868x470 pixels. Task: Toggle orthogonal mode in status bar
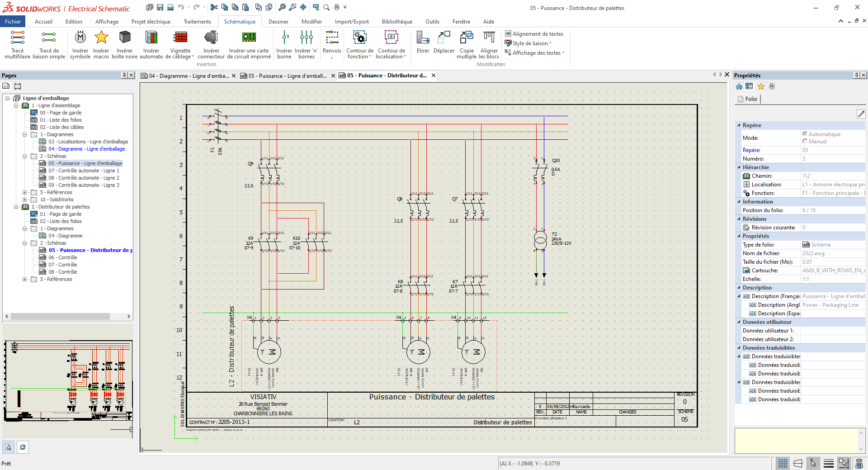click(x=798, y=463)
